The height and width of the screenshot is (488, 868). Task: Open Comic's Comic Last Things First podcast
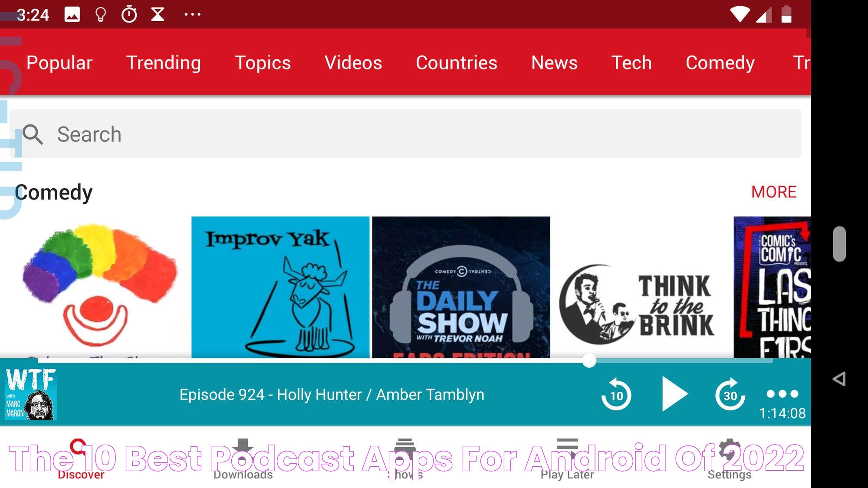click(772, 287)
